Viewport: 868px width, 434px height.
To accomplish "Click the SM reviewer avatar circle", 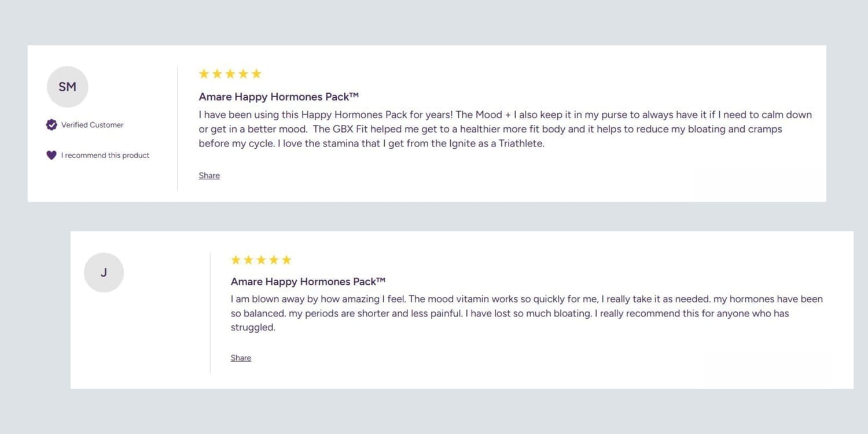I will [x=67, y=87].
